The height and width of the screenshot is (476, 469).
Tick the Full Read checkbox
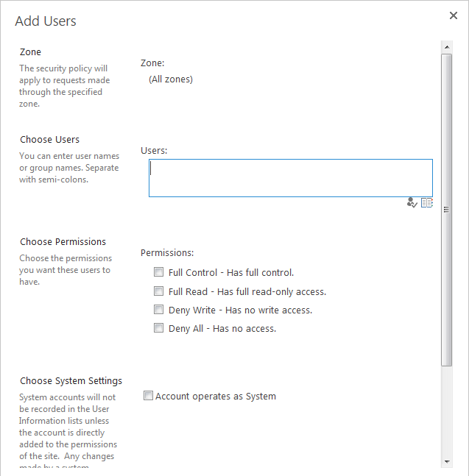[x=158, y=291]
